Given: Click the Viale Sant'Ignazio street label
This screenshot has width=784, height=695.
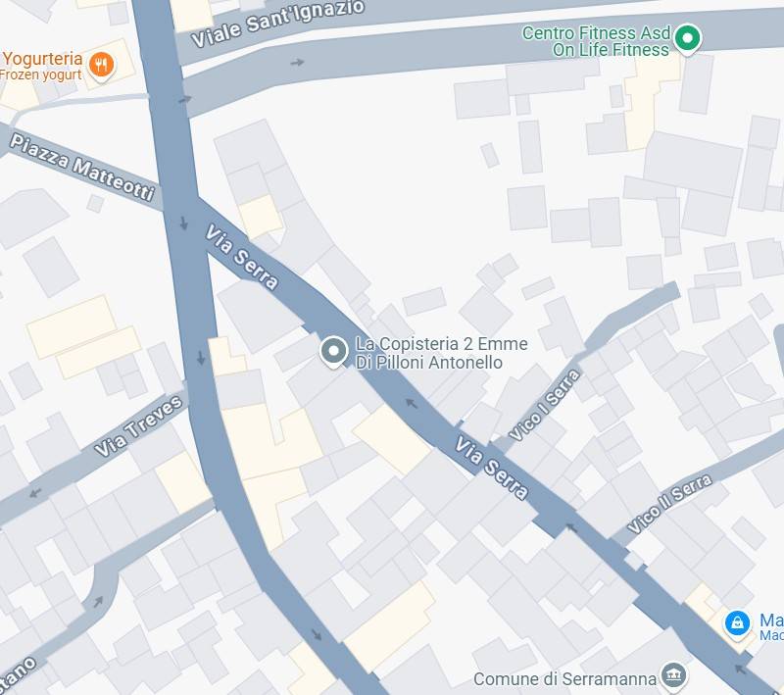Looking at the screenshot, I should (x=278, y=23).
